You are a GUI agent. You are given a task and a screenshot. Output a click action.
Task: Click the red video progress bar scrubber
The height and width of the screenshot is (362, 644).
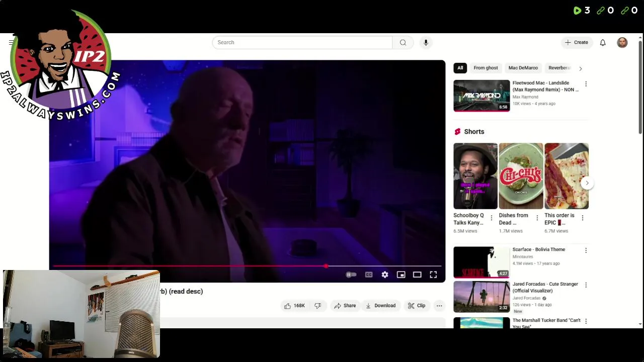point(326,266)
